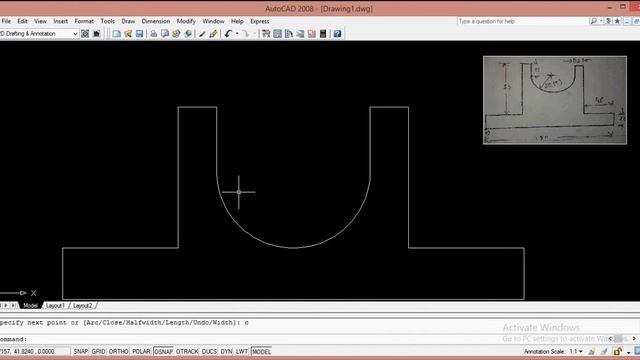Click the command line scroll-right arrow
640x360 pixels.
pyautogui.click(x=634, y=338)
